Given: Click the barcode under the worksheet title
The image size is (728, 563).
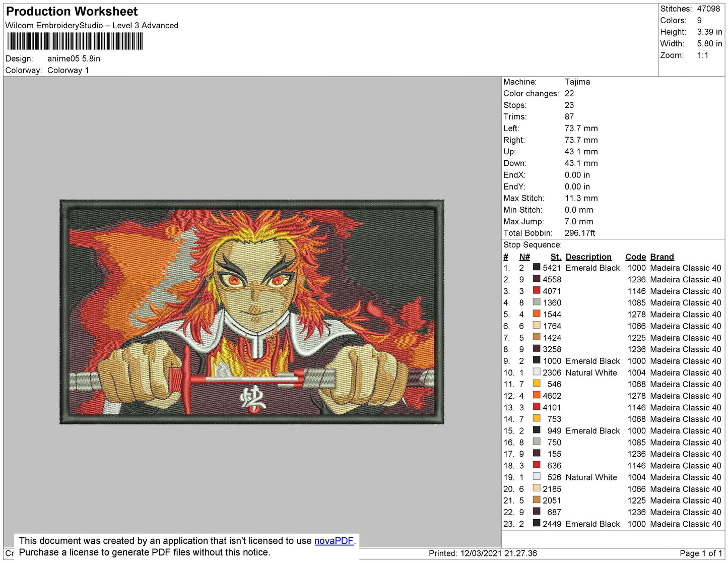Looking at the screenshot, I should [x=75, y=41].
